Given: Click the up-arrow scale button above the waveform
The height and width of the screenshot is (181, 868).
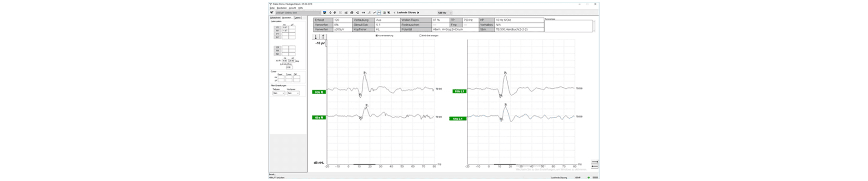Looking at the screenshot, I should (x=322, y=37).
